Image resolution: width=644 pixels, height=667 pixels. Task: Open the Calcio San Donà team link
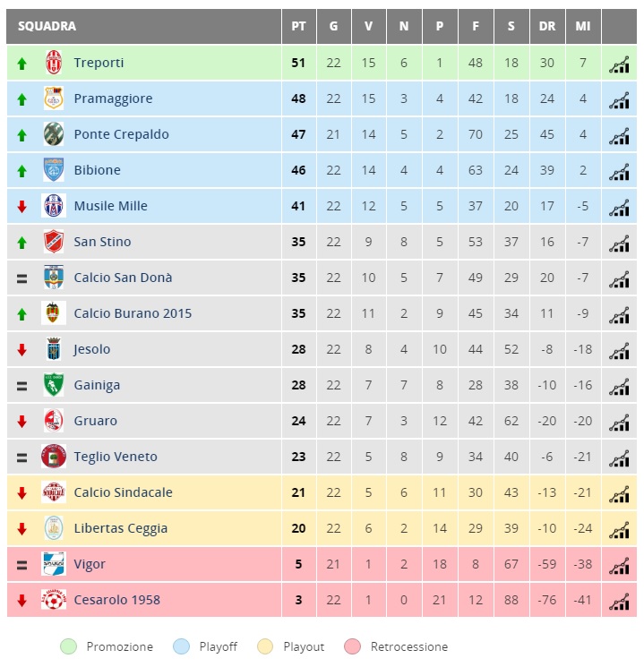[123, 278]
